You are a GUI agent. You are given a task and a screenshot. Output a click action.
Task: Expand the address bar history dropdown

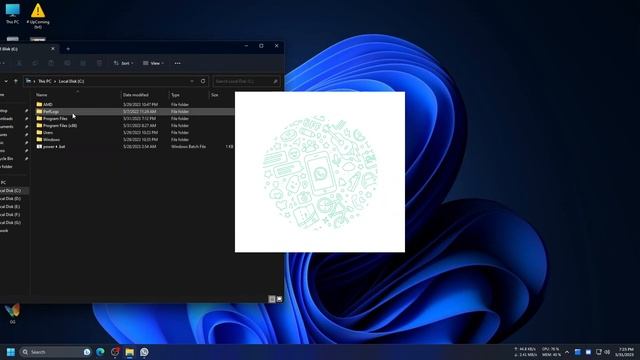192,81
